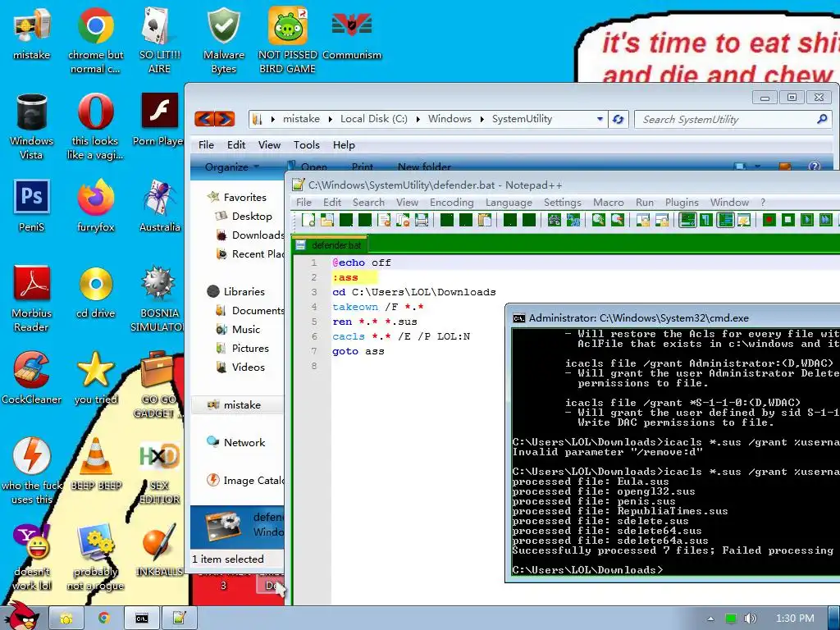Select Music under Libraries
The width and height of the screenshot is (840, 630).
click(x=238, y=329)
